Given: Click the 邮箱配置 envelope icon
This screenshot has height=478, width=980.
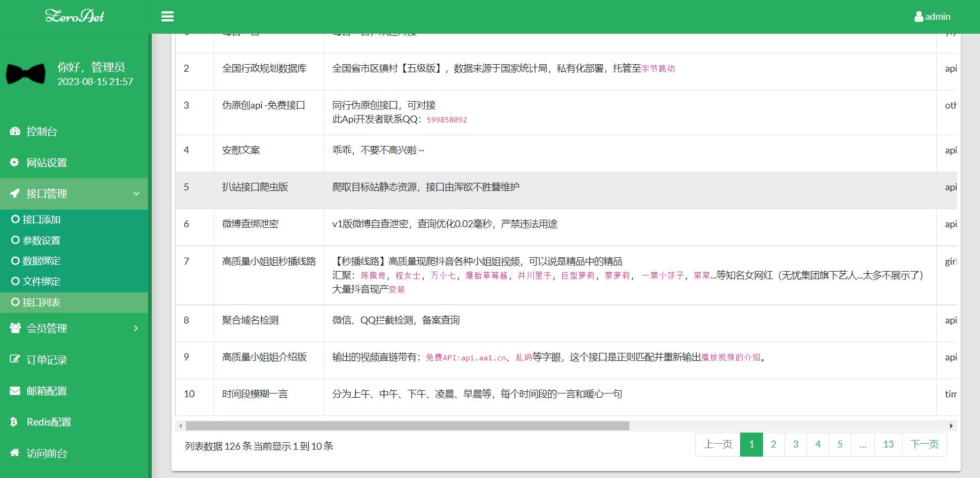Looking at the screenshot, I should (15, 391).
